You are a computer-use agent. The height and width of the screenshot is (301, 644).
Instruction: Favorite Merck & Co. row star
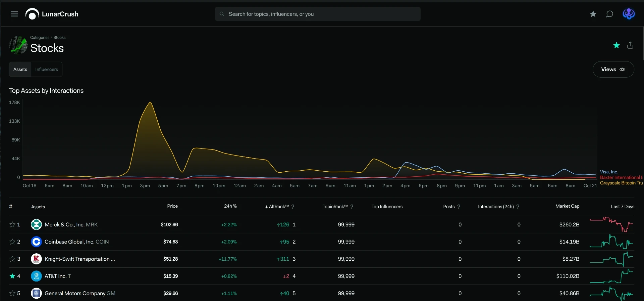coord(12,224)
